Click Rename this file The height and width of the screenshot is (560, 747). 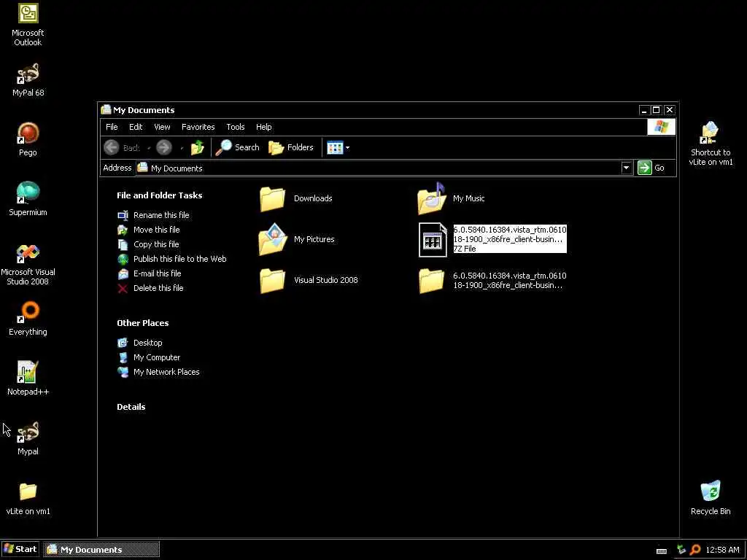pyautogui.click(x=153, y=215)
